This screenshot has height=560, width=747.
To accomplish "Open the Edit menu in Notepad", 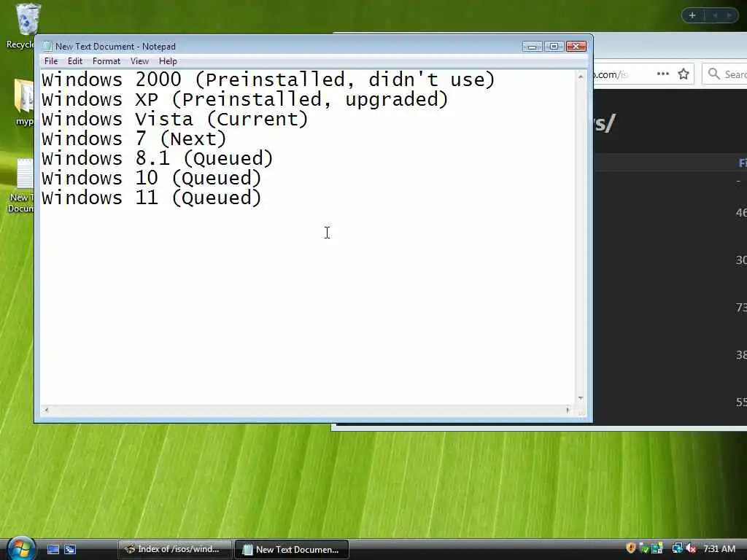I will click(75, 61).
